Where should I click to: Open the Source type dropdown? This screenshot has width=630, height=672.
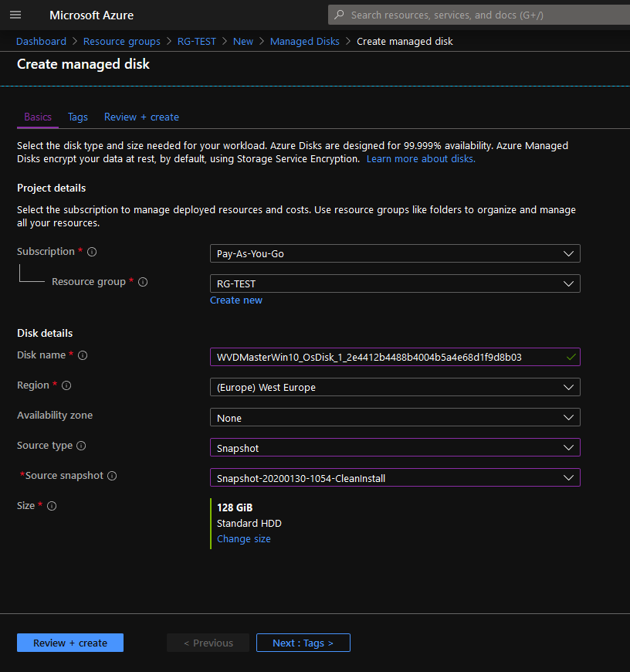coord(395,447)
